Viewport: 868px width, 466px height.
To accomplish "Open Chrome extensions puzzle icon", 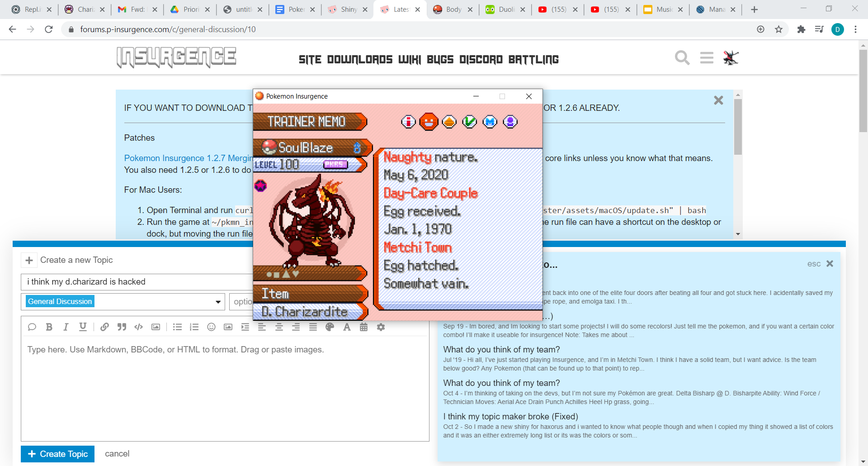I will coord(801,29).
